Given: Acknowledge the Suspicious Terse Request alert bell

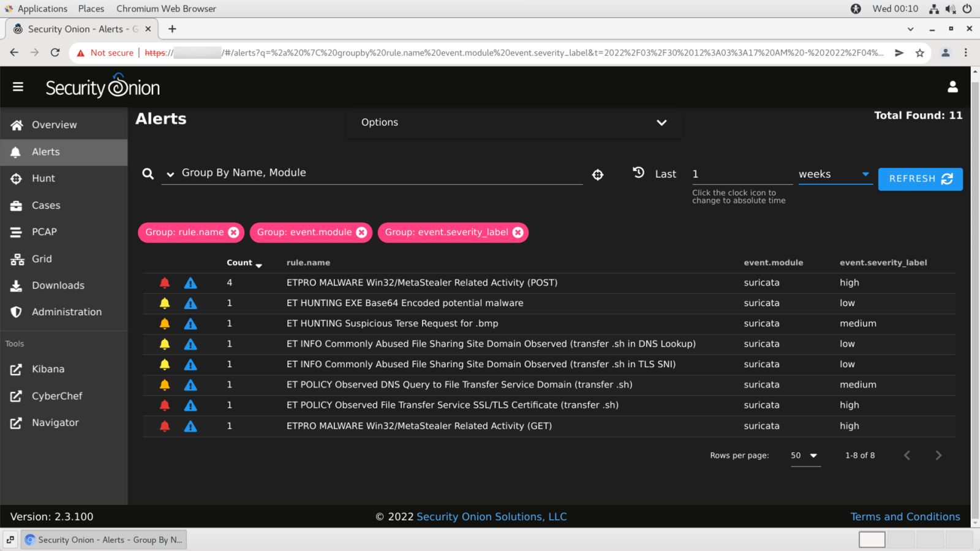Looking at the screenshot, I should coord(165,323).
